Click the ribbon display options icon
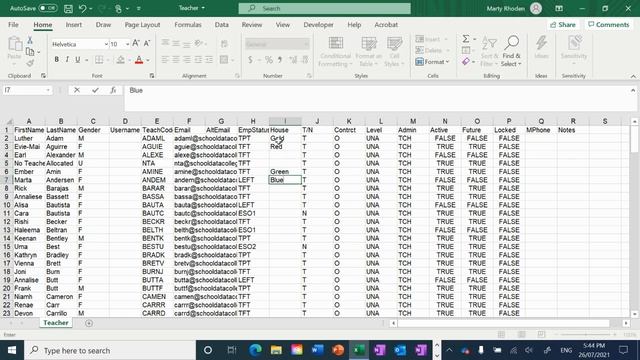The height and width of the screenshot is (360, 640). tap(559, 8)
